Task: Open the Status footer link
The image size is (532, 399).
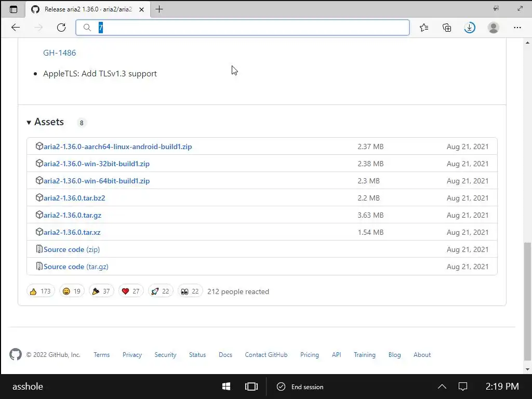Action: click(x=197, y=354)
